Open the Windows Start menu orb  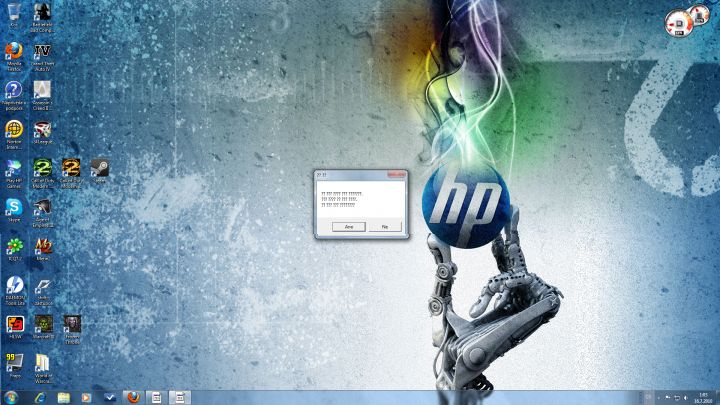tap(11, 398)
